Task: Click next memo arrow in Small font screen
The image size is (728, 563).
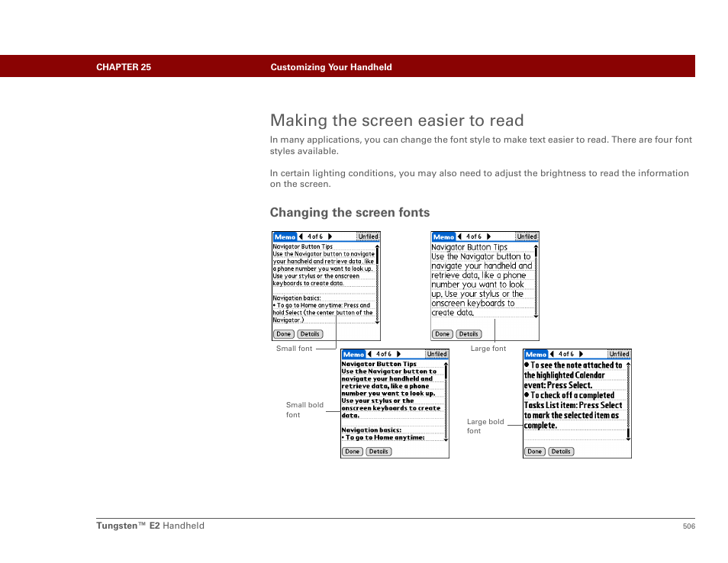Action: click(330, 236)
